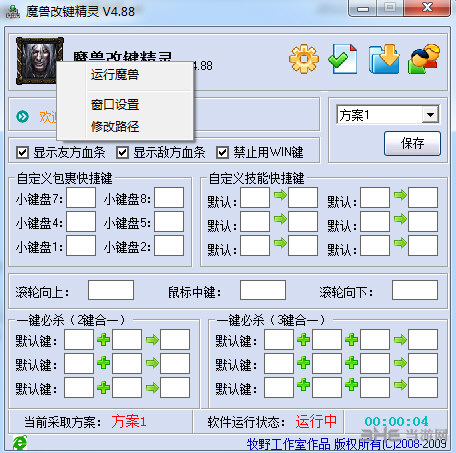Click the 牧野工作室作品 copyright link
Screen dimensions: 456x453
(346, 444)
